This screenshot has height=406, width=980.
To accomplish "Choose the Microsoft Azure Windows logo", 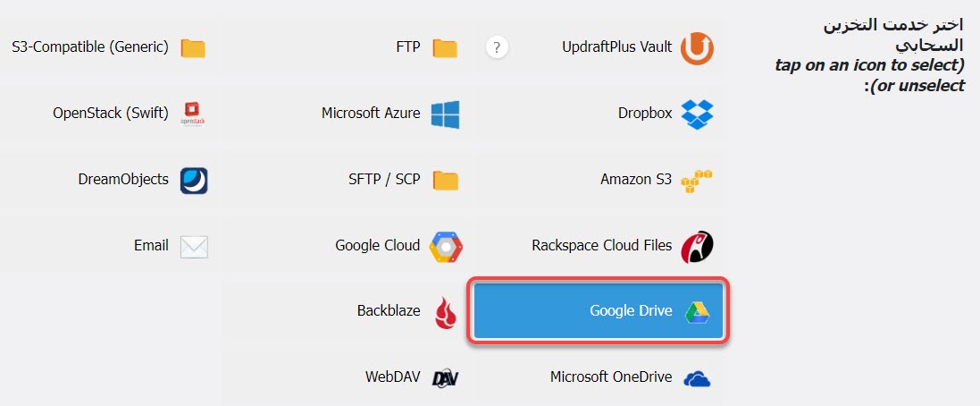I will [x=445, y=114].
